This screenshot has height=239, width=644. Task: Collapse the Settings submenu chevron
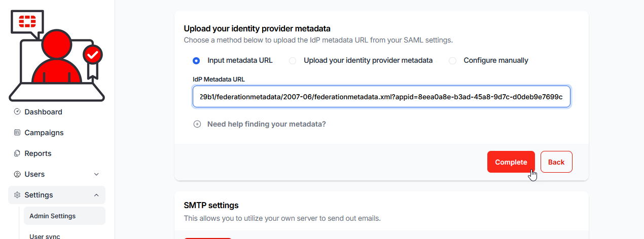[96, 195]
